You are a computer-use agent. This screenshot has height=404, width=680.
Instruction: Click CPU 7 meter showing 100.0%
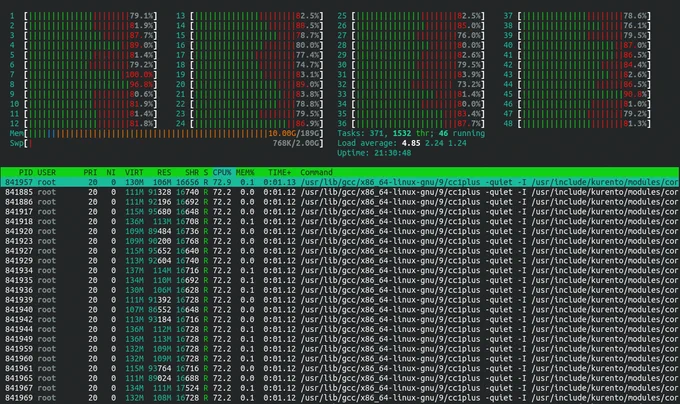(x=83, y=75)
